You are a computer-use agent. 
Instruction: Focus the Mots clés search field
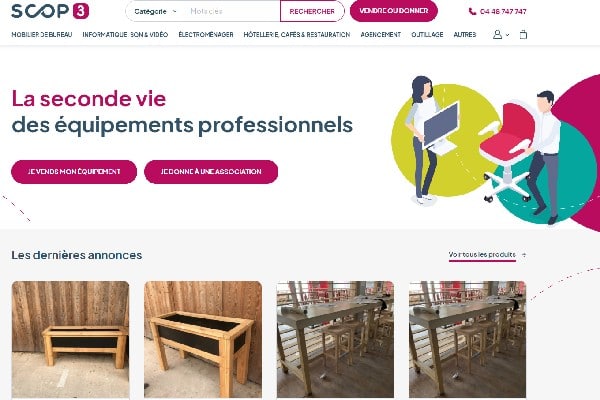click(x=232, y=11)
